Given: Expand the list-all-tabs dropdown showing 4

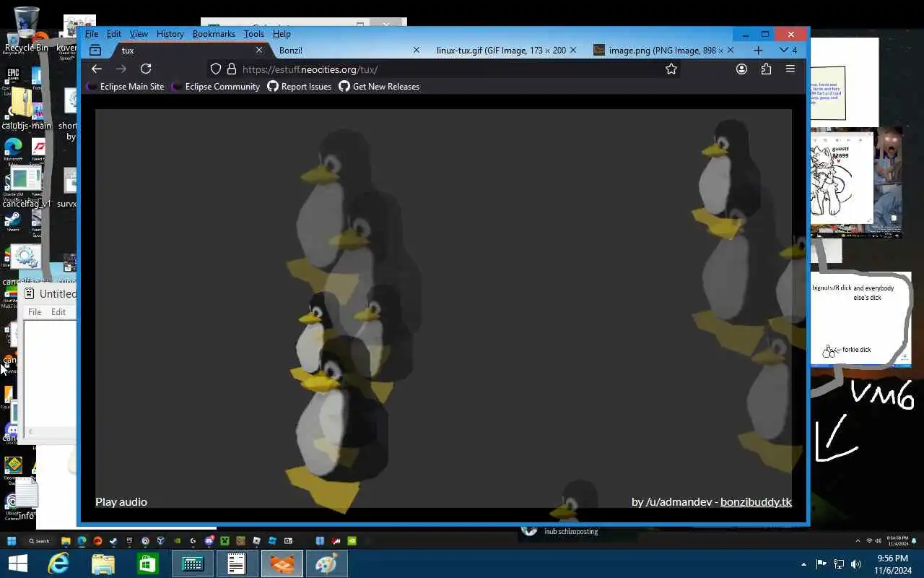Looking at the screenshot, I should click(788, 50).
